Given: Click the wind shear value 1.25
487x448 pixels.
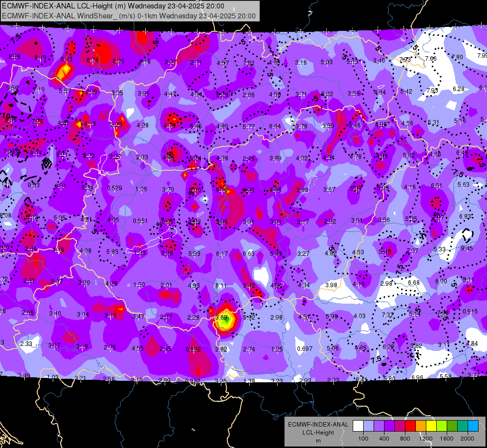Looking at the screenshot, I should coord(277,349).
